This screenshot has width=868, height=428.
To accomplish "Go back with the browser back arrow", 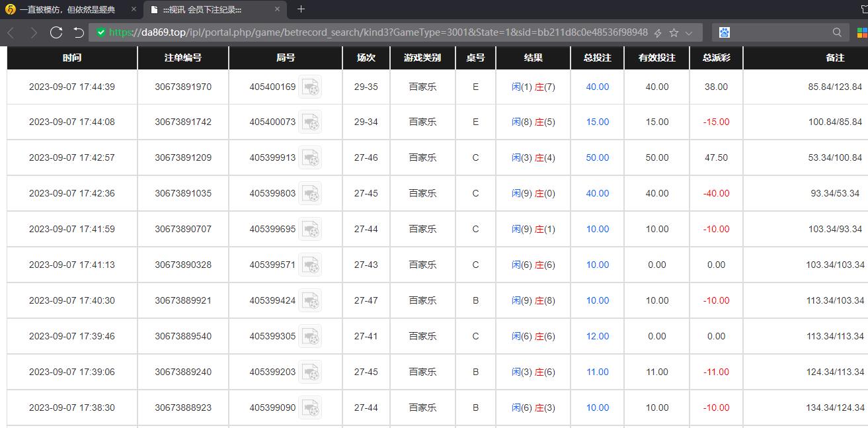I will pyautogui.click(x=11, y=32).
